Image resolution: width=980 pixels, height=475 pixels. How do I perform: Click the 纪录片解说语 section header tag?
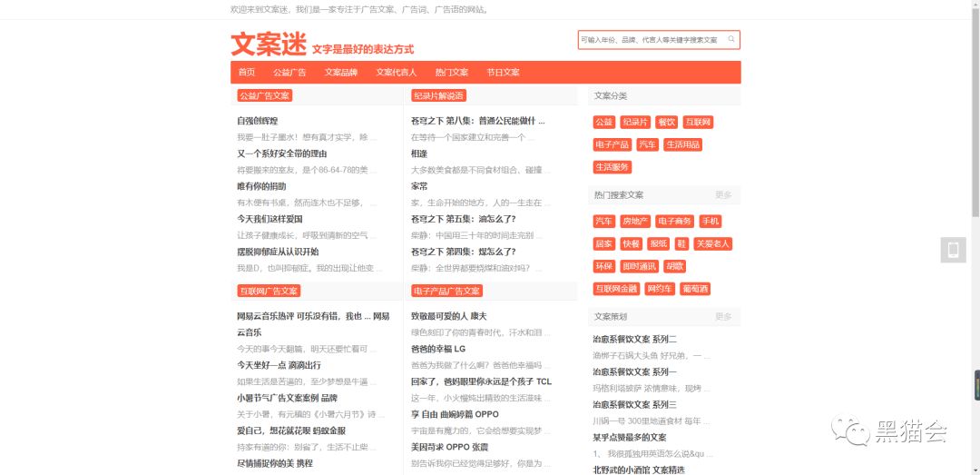point(439,95)
